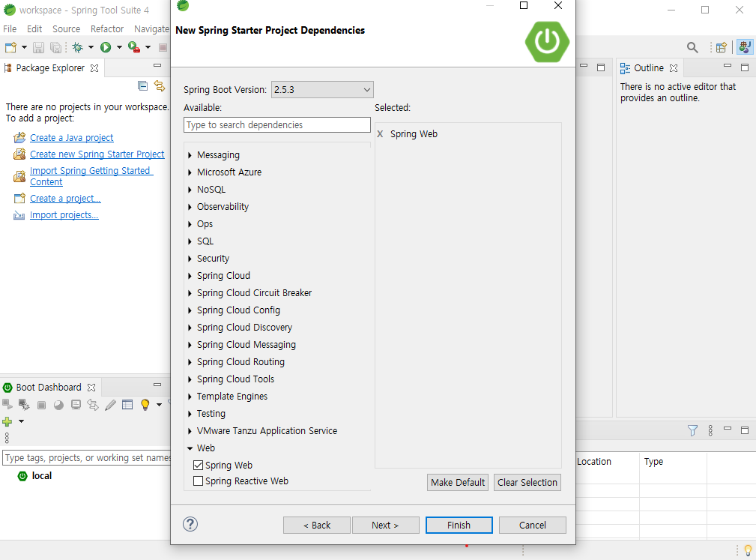
Task: Click the Make Default button
Action: click(x=458, y=482)
